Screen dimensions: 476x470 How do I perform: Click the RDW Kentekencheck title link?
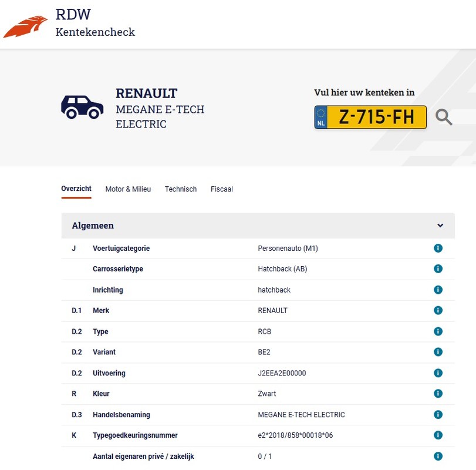tap(95, 23)
